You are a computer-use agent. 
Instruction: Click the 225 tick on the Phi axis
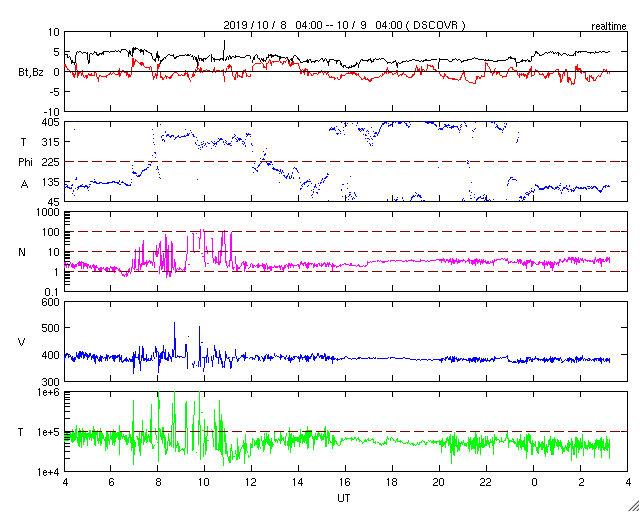51,162
